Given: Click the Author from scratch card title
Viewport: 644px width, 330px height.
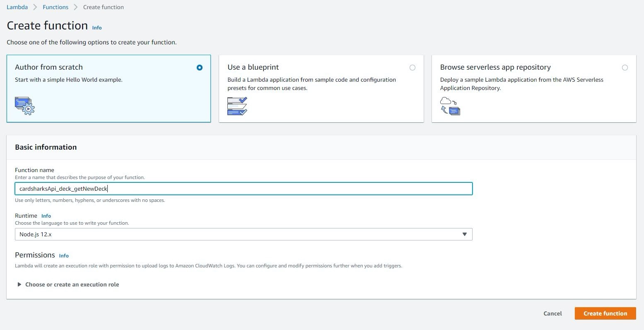Looking at the screenshot, I should 49,67.
